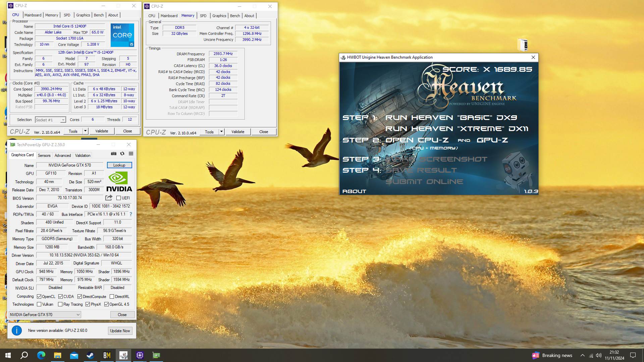Open the taskbar clock showing 21:32
The width and height of the screenshot is (644, 362).
614,355
